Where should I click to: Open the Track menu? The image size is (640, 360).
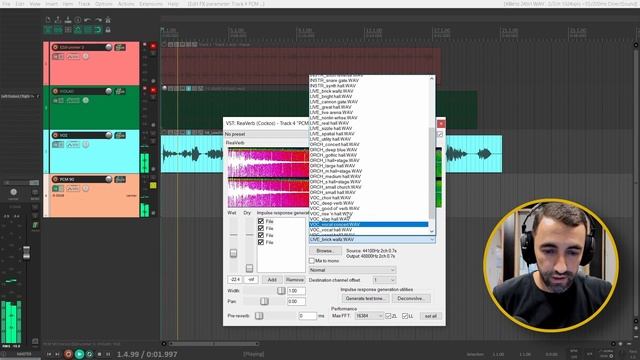click(x=84, y=4)
